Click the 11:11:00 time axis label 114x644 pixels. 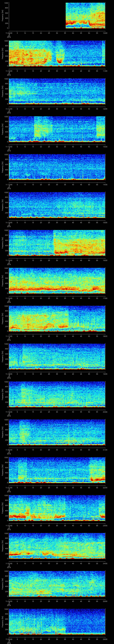(9, 109)
